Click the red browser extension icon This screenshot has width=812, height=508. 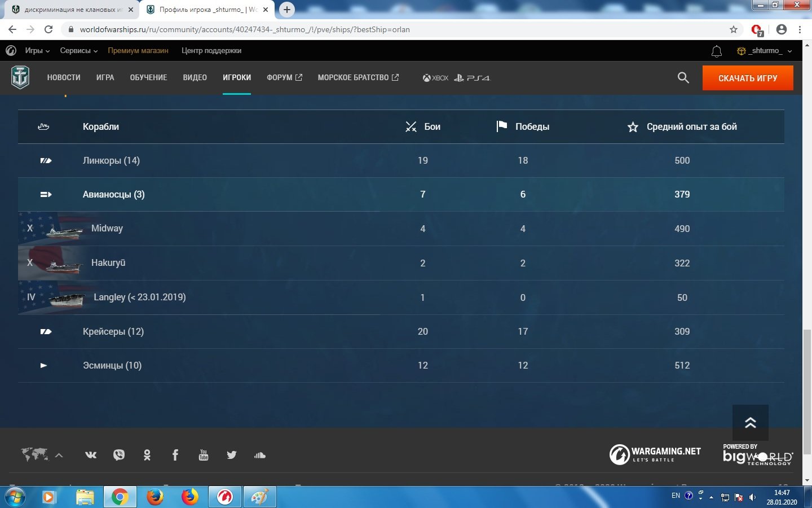pyautogui.click(x=757, y=30)
